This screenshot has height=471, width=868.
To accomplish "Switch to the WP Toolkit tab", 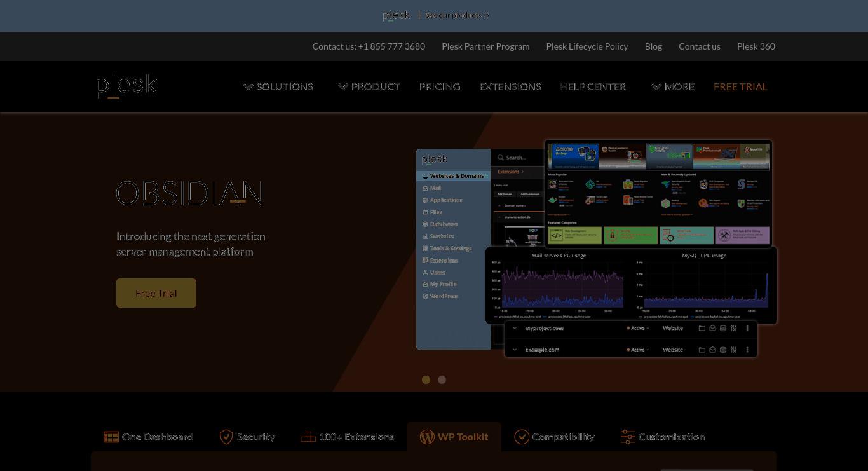I will 454,437.
